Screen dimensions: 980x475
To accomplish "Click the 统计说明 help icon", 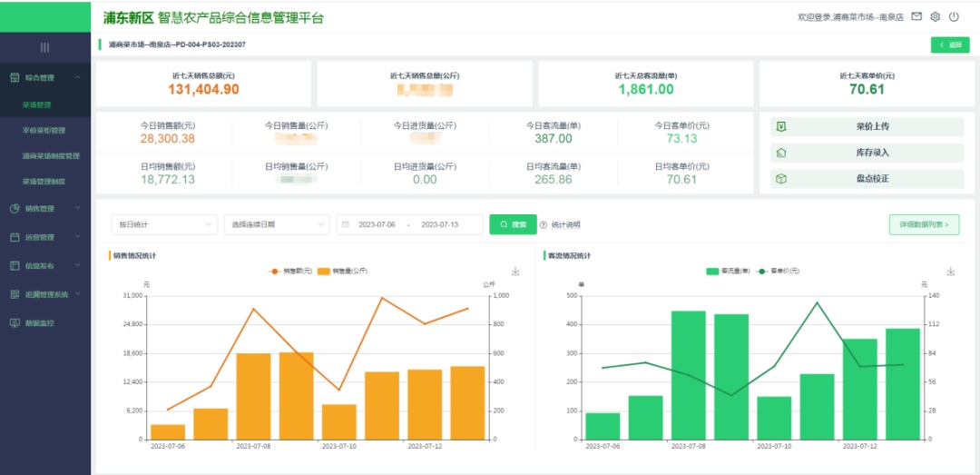I will [544, 225].
